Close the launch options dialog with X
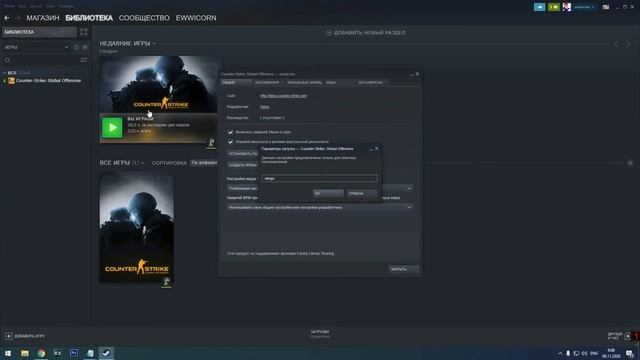This screenshot has width=640, height=360. click(x=376, y=149)
